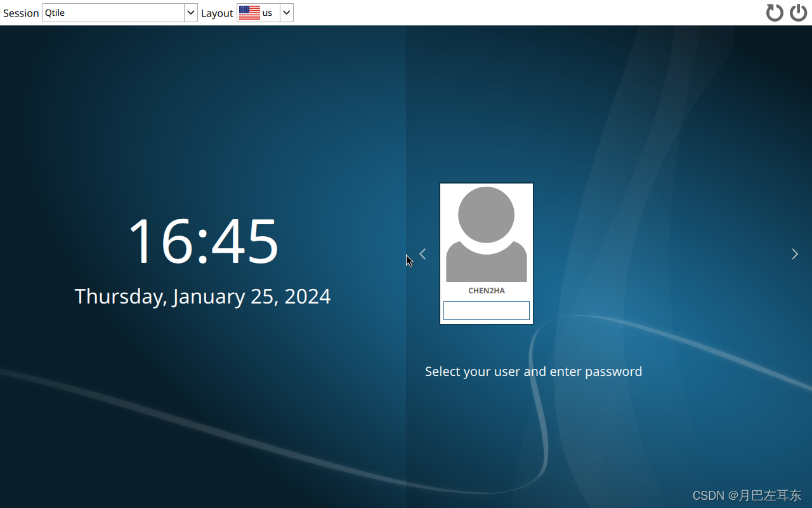The width and height of the screenshot is (812, 508).
Task: Click the US flag in Layout selector
Action: pos(249,13)
